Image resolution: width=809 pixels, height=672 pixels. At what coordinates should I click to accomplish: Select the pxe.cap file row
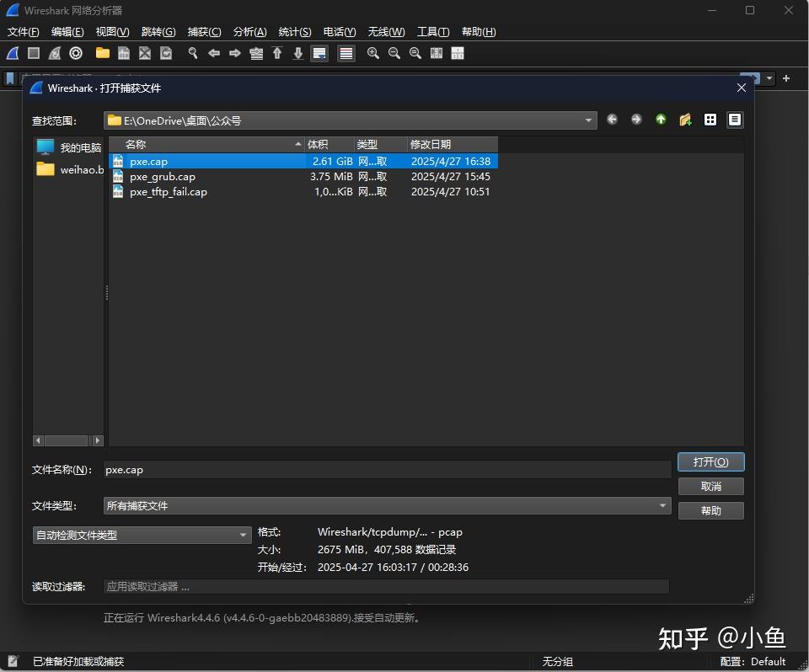[x=303, y=162]
